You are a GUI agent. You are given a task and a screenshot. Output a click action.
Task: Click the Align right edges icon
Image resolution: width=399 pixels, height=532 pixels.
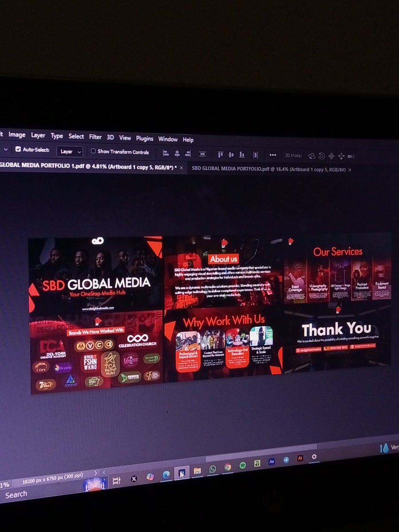pyautogui.click(x=188, y=154)
